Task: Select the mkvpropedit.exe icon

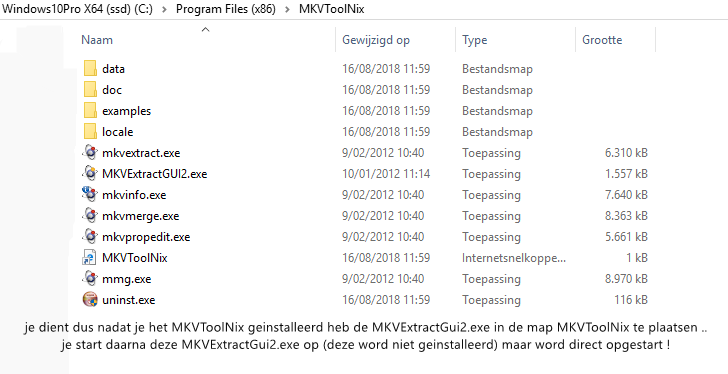Action: click(x=90, y=237)
